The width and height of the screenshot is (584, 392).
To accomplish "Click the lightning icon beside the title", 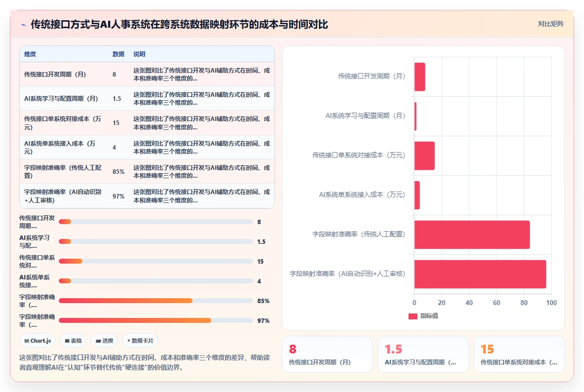I will tap(24, 25).
